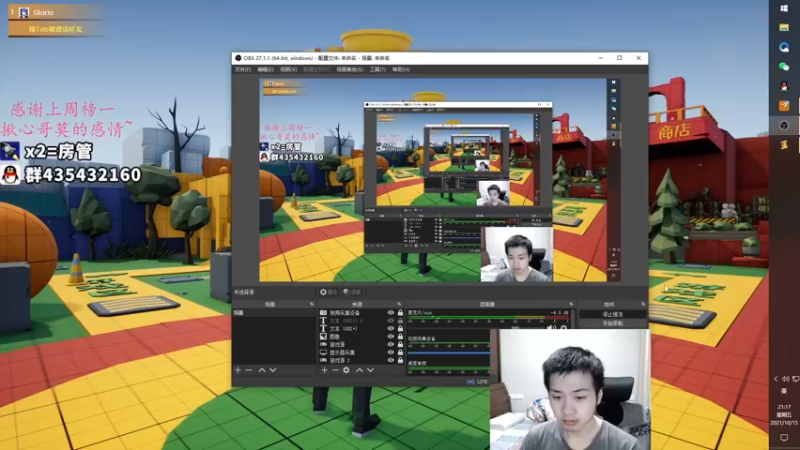Screen dimensions: 800x450
Task: Select the scene entry in Scenes list
Action: tap(274, 312)
